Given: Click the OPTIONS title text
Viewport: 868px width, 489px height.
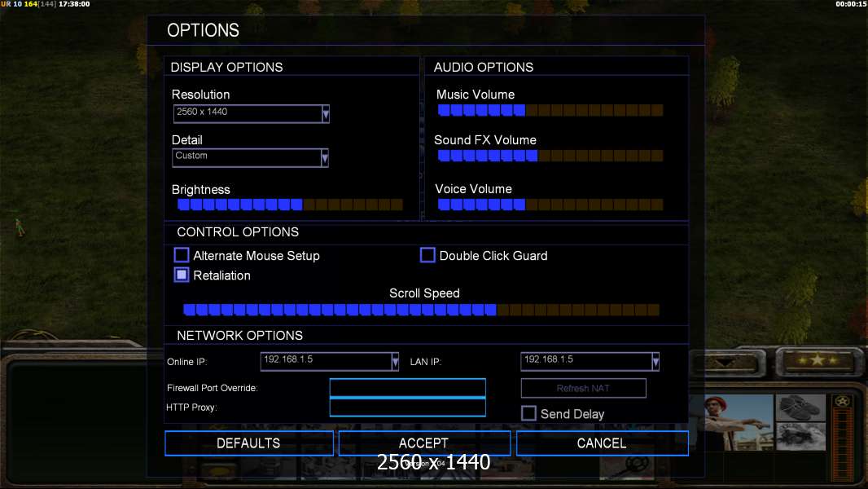Looking at the screenshot, I should (x=204, y=30).
